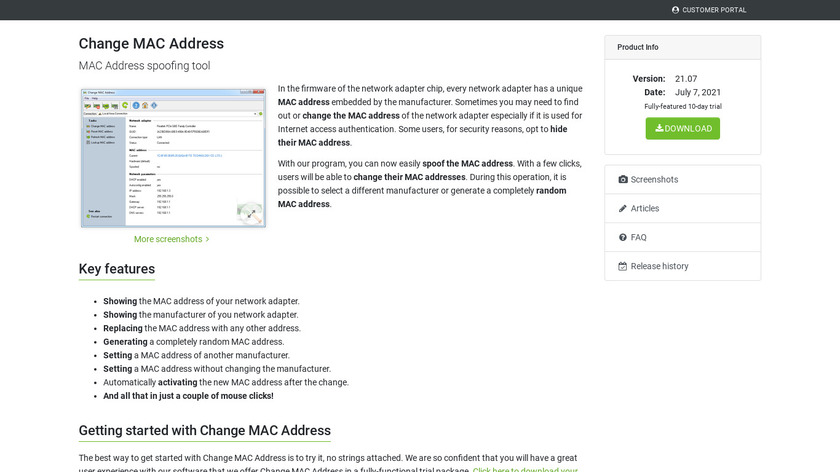840x472 pixels.
Task: Click the question mark icon beside FAQ
Action: [x=622, y=237]
